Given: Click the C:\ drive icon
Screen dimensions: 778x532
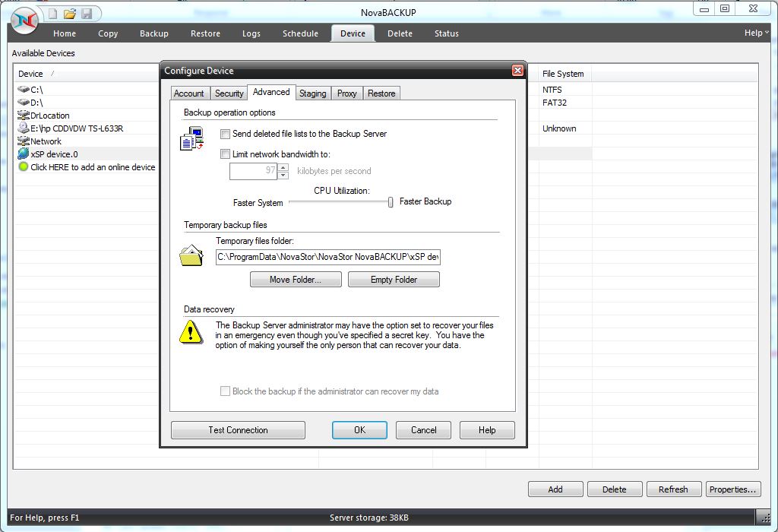Looking at the screenshot, I should coord(24,90).
